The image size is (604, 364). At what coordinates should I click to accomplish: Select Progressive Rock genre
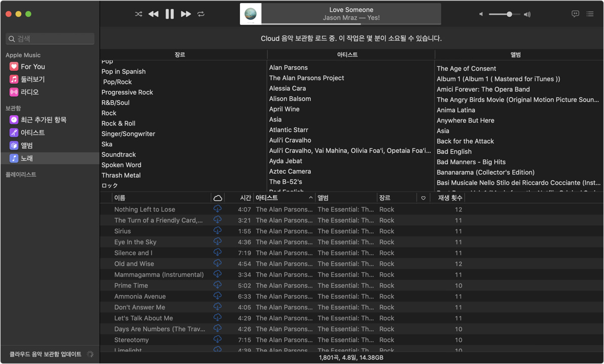(x=127, y=93)
